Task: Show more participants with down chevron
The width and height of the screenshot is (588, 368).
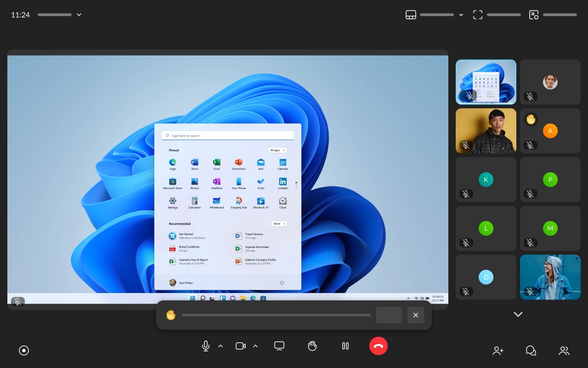Action: coord(518,314)
